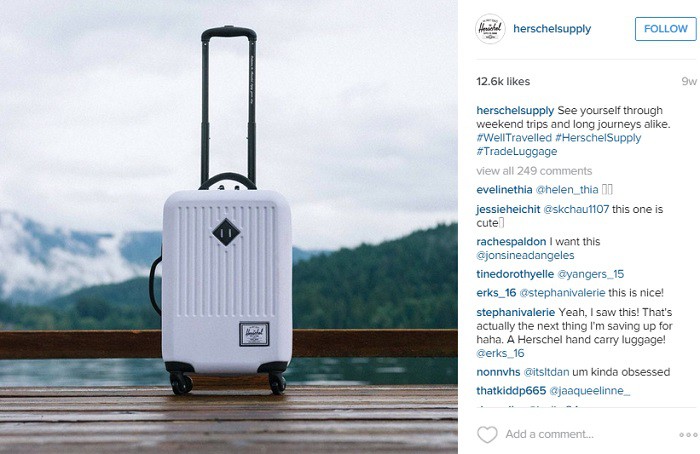This screenshot has height=454, width=700.
Task: Open the three-dot more options menu
Action: tap(688, 434)
